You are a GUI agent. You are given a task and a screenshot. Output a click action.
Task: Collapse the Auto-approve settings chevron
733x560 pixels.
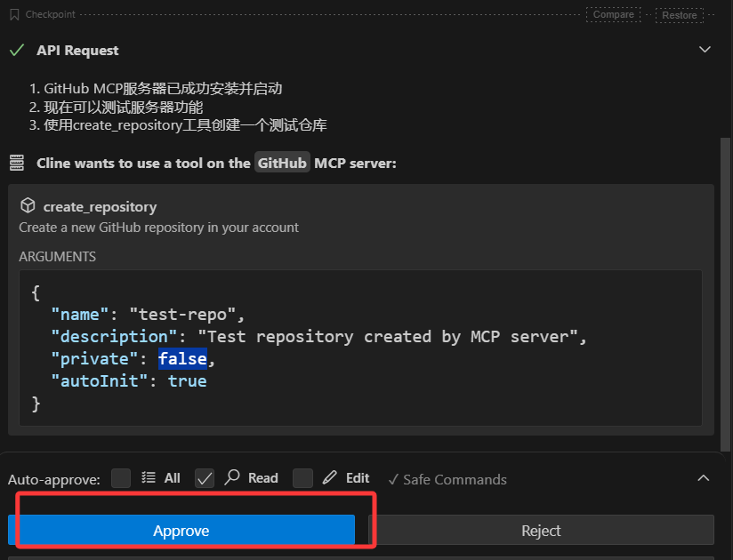(x=704, y=478)
